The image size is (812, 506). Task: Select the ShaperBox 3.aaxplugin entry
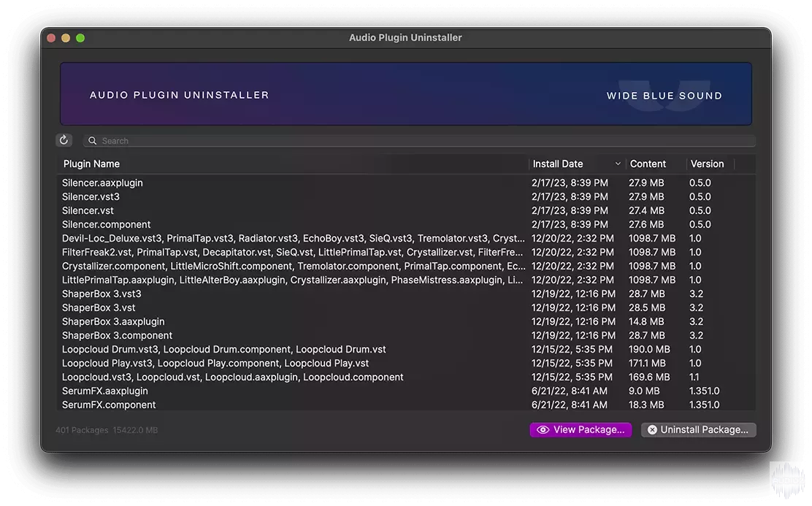(406, 321)
